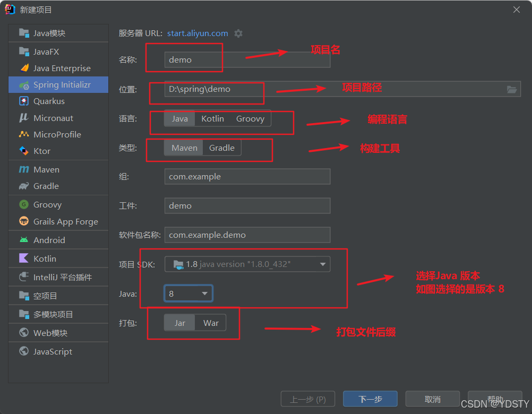532x414 pixels.
Task: Expand the project location folder picker
Action: [x=512, y=90]
